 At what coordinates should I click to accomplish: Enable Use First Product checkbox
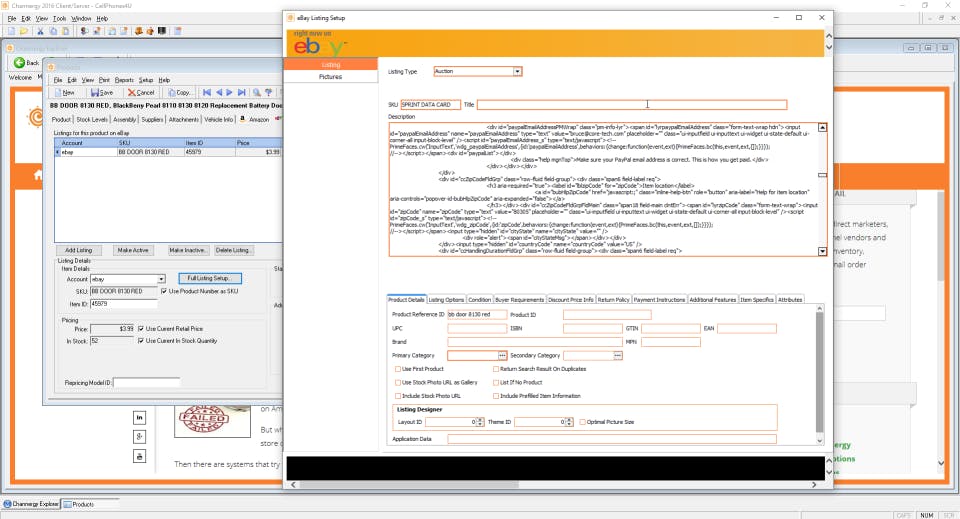click(x=398, y=369)
